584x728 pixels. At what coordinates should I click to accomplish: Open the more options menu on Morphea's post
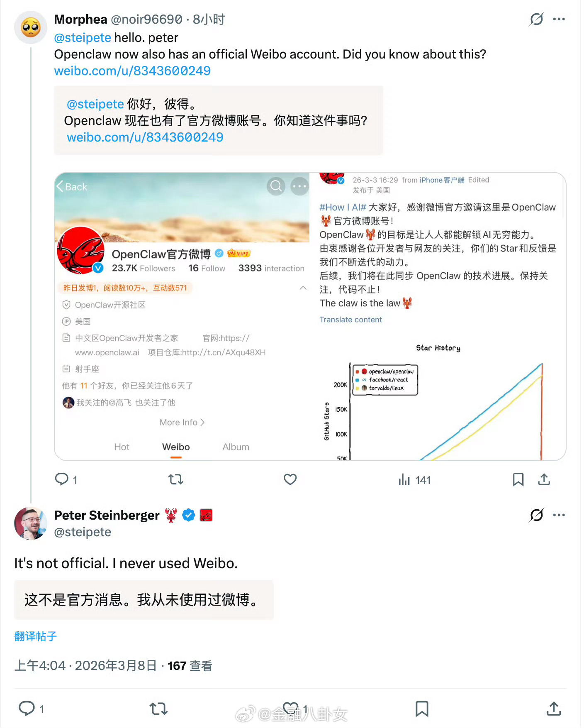[x=559, y=19]
